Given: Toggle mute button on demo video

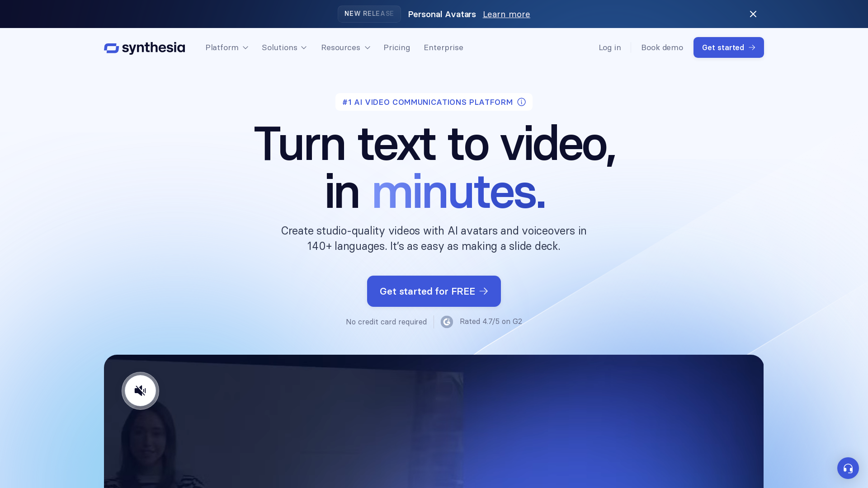Looking at the screenshot, I should [140, 390].
